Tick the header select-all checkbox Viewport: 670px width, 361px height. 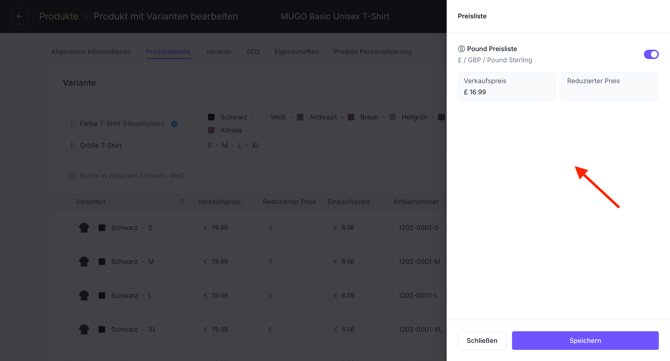pos(66,202)
